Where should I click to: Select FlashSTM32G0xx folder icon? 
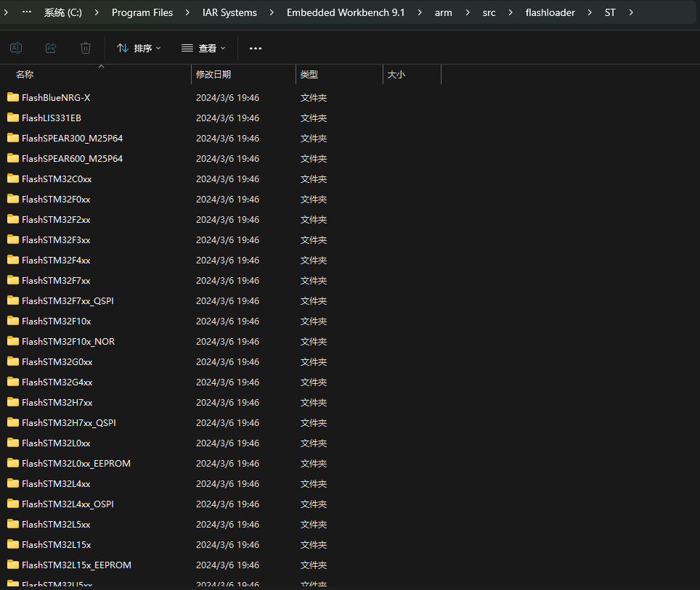pos(13,361)
